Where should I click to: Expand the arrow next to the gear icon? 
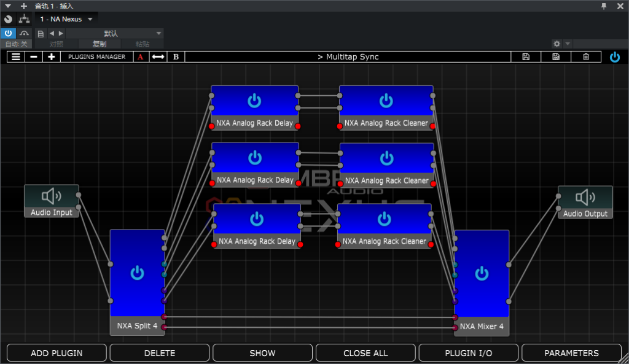pyautogui.click(x=568, y=44)
